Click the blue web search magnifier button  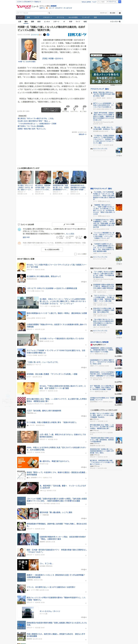point(120,2)
